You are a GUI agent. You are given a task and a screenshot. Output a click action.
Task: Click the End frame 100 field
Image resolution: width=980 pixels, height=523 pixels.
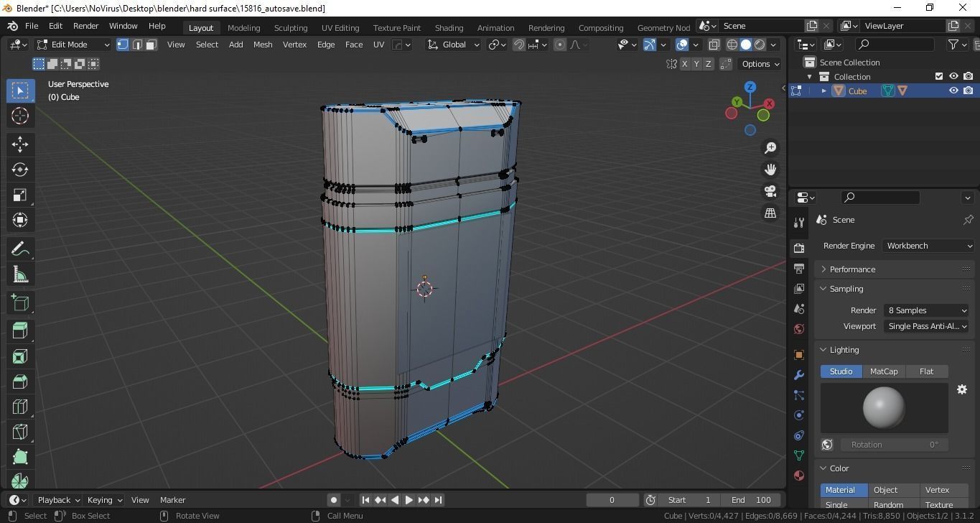752,500
